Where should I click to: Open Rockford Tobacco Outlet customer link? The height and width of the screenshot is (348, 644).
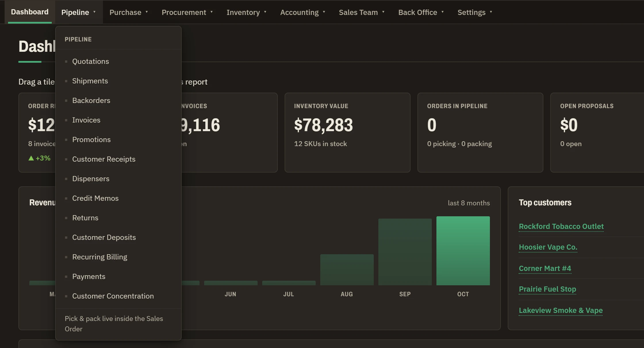(561, 226)
